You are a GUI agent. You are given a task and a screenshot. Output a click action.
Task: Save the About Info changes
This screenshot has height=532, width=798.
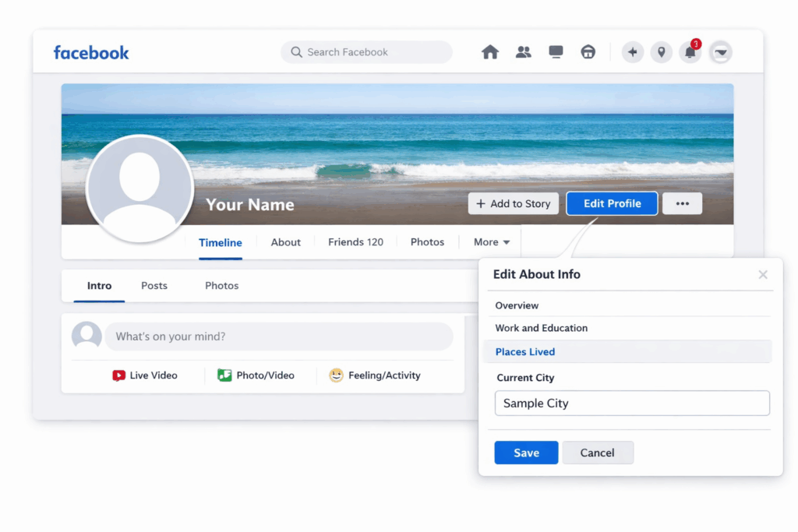[x=526, y=453]
